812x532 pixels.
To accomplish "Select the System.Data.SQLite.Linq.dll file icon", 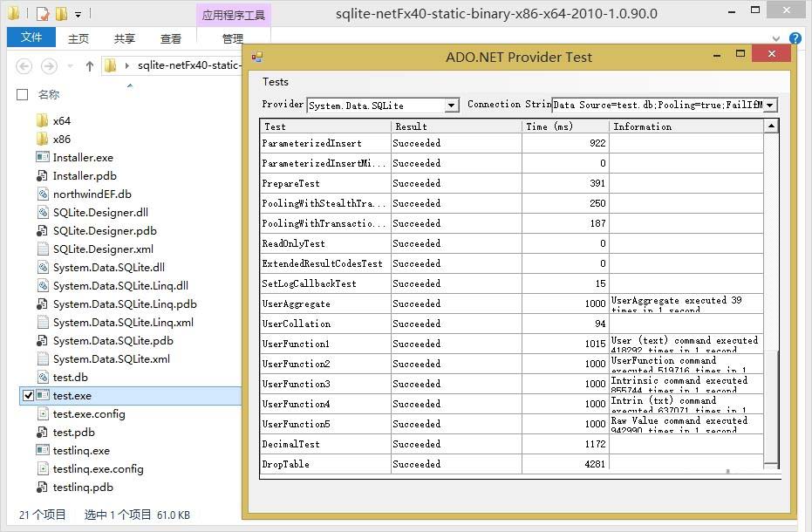I will click(43, 285).
